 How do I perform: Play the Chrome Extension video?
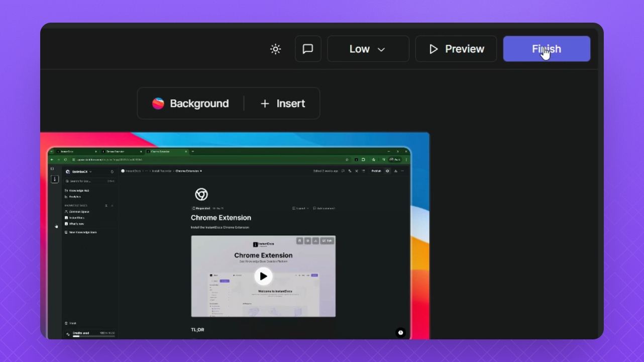point(263,276)
